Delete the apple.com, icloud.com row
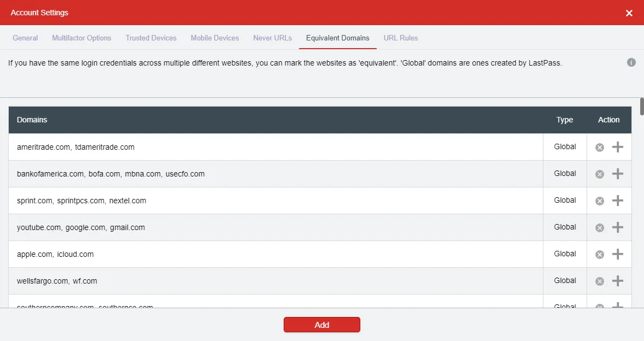 [600, 255]
